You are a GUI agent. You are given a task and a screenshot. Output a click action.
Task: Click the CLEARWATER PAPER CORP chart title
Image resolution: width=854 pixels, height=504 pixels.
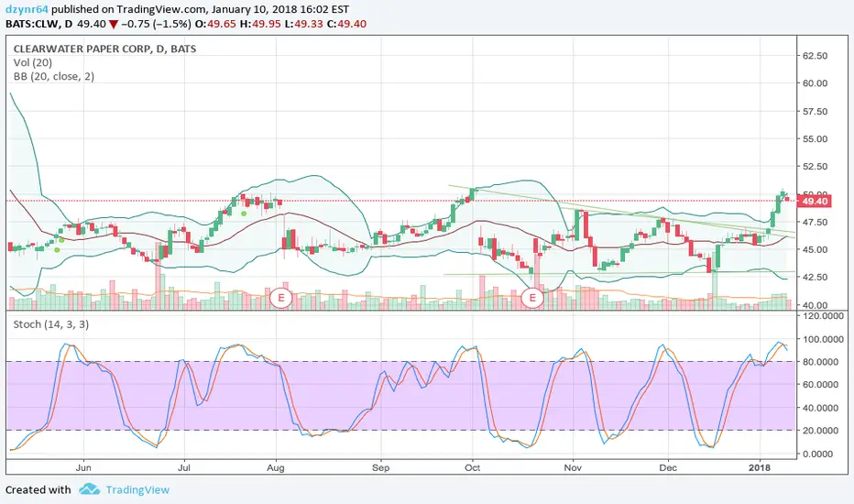pos(104,49)
